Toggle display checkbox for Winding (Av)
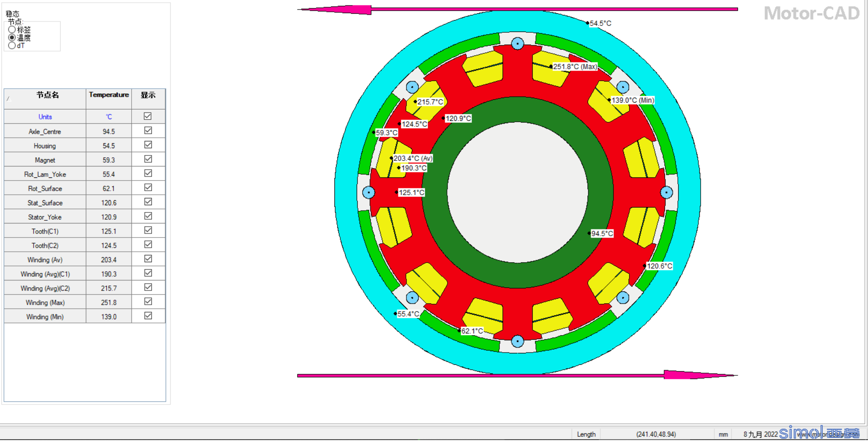Screen dimensions: 868x441 [148, 259]
